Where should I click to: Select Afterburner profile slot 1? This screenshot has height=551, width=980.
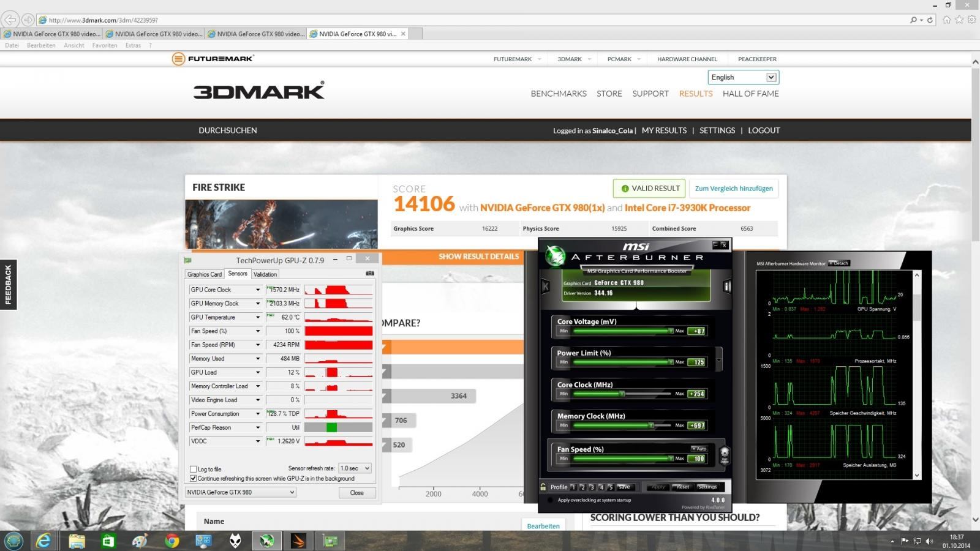[x=573, y=487]
